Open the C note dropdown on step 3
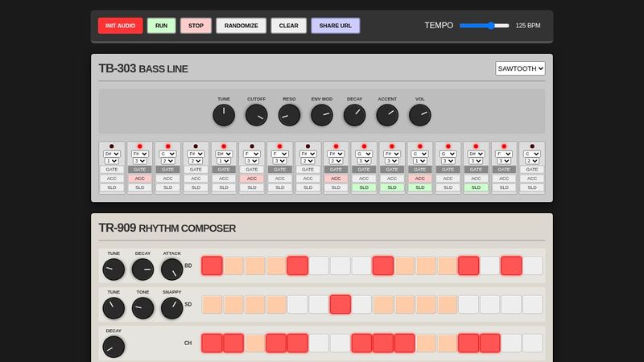Image resolution: width=644 pixels, height=362 pixels. tap(167, 154)
